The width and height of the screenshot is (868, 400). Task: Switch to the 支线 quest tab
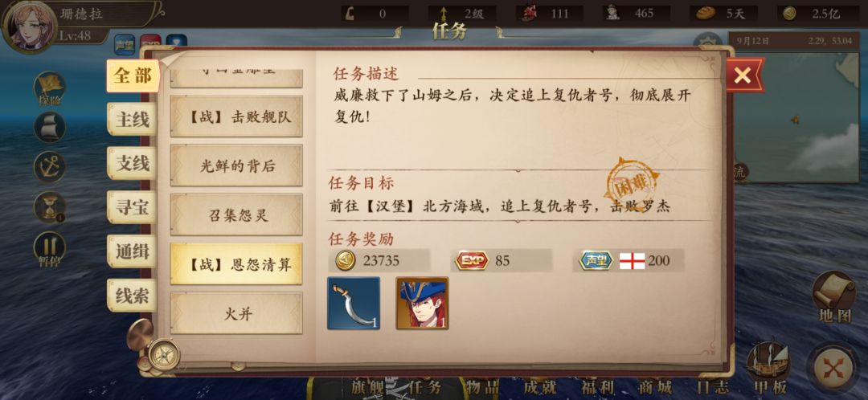pos(132,163)
